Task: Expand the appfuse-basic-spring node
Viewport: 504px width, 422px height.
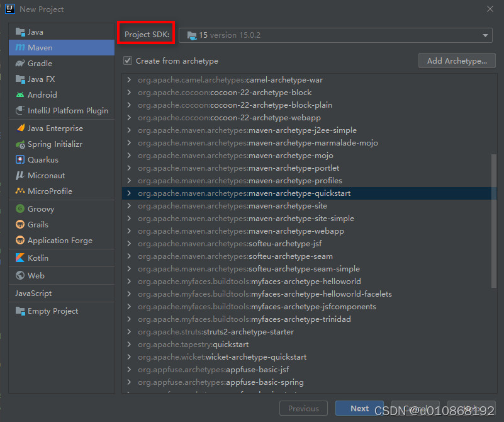Action: (x=129, y=382)
